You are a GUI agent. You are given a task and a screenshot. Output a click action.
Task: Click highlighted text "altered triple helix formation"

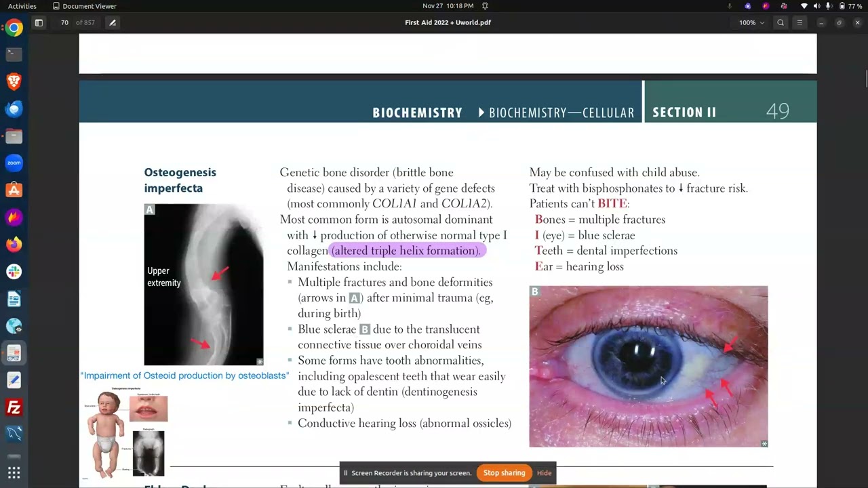[406, 251]
